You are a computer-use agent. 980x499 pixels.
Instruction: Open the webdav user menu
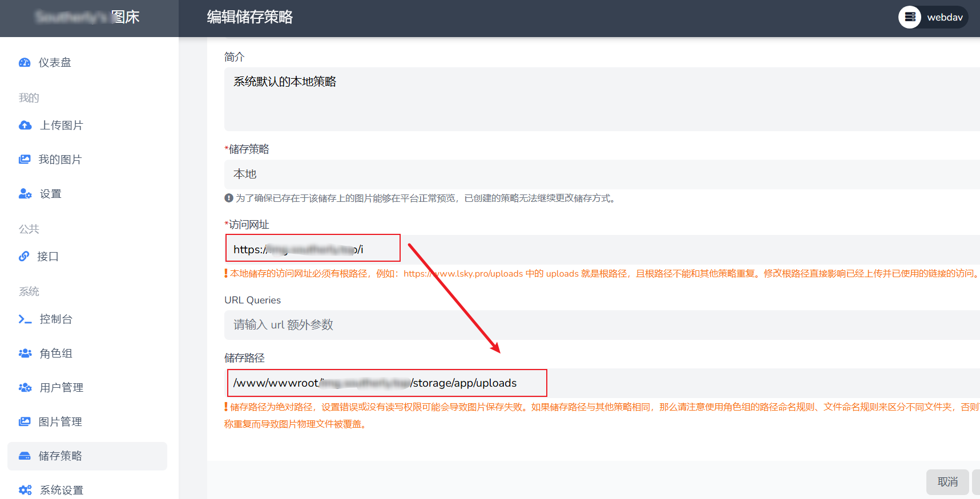[x=933, y=17]
